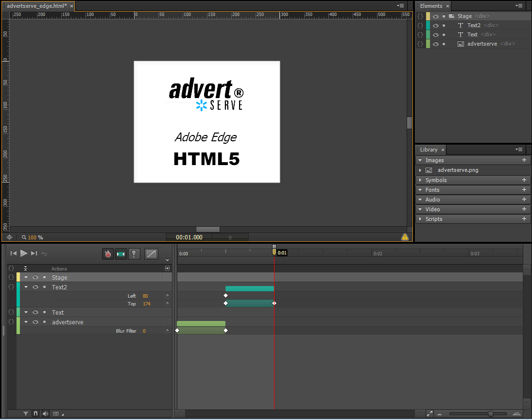The width and height of the screenshot is (532, 420).
Task: Open actions braces for advertserve timeline row
Action: (11, 322)
